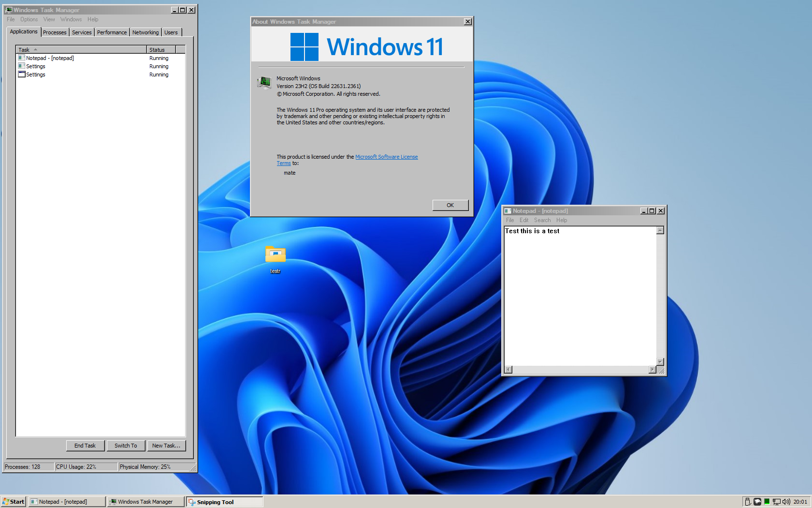Click the icon beside the Notepad - [notepad] task
The width and height of the screenshot is (812, 508).
click(21, 58)
